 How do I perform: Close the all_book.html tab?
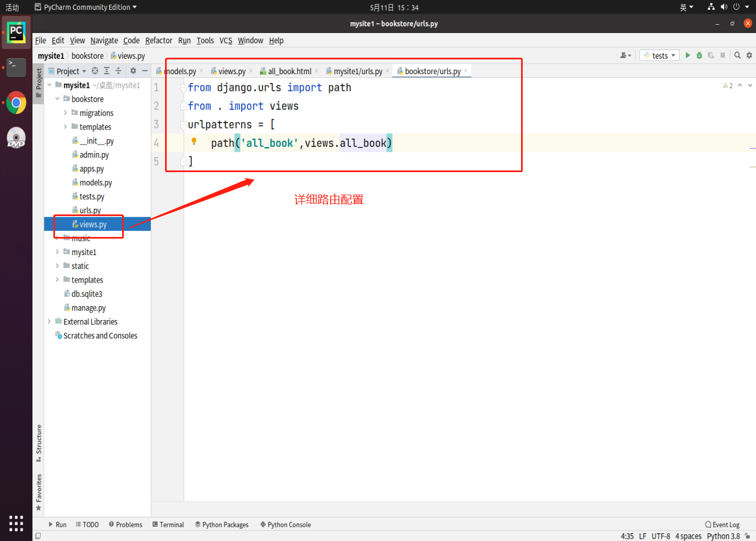click(x=316, y=71)
